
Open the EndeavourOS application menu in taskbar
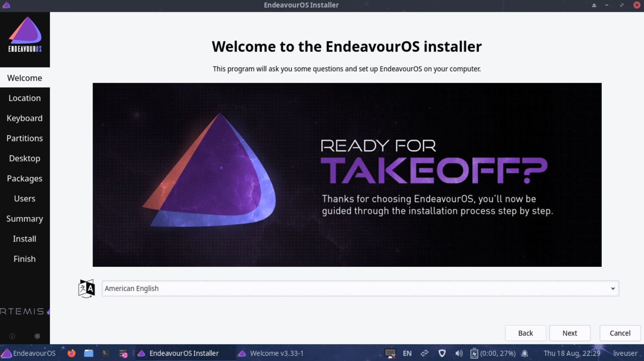[x=28, y=353]
